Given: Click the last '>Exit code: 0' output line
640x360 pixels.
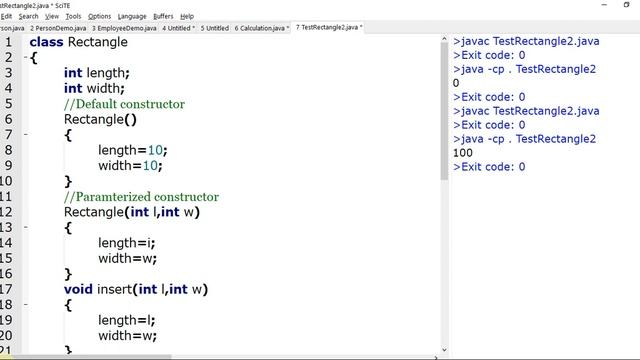Looking at the screenshot, I should click(489, 167).
